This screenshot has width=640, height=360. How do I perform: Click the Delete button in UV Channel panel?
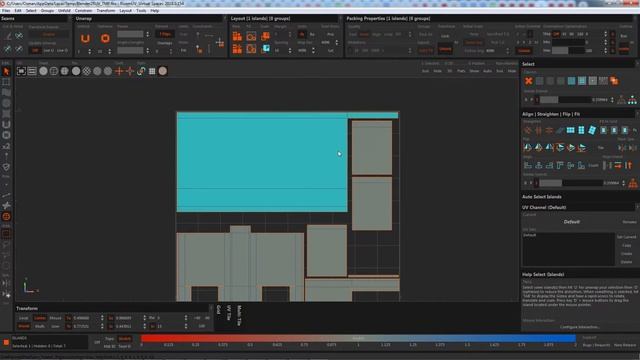(627, 262)
